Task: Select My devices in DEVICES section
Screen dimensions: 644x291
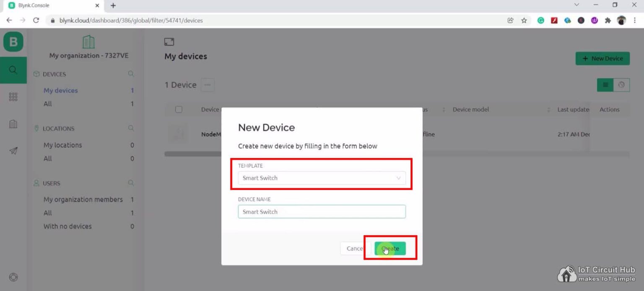Action: coord(61,90)
